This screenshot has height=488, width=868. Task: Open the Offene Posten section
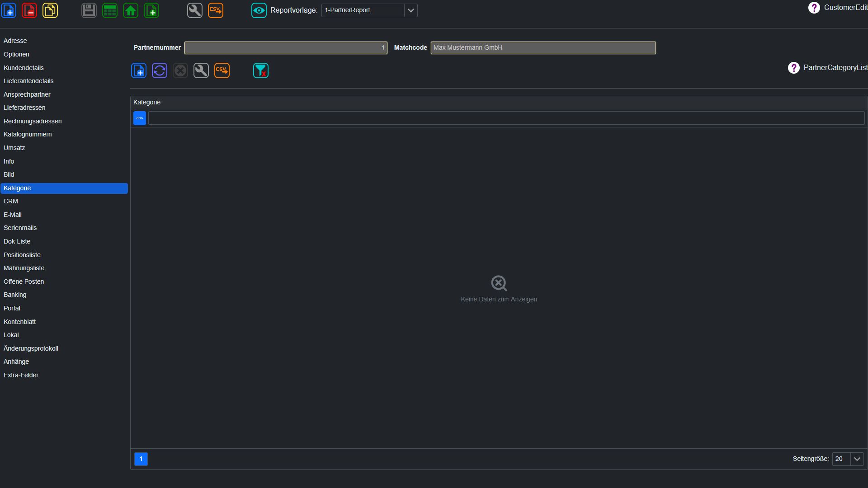click(24, 282)
